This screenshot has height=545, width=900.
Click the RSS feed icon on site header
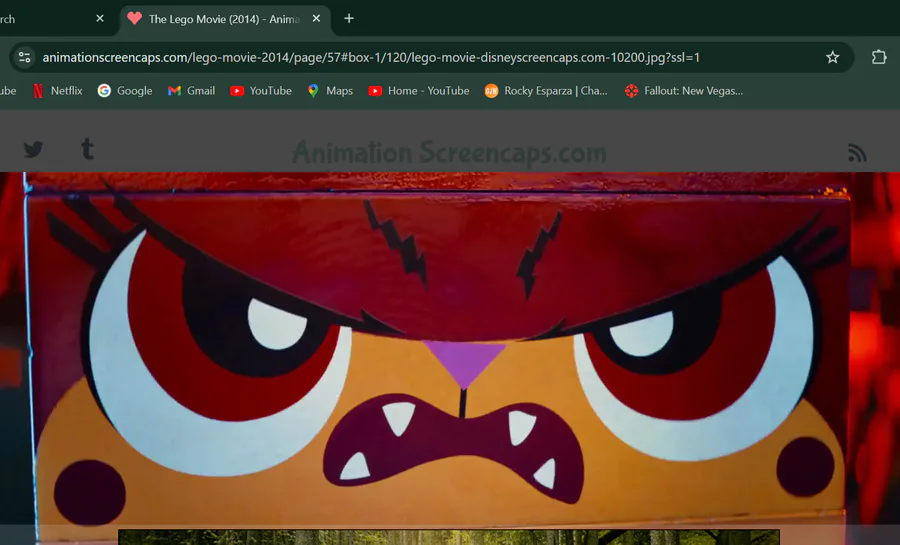click(856, 153)
